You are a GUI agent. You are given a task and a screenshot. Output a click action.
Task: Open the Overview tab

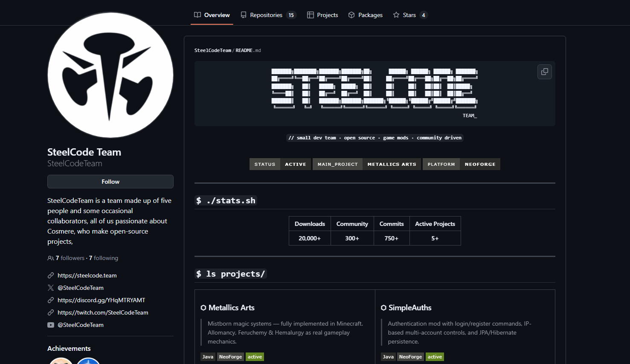(212, 15)
